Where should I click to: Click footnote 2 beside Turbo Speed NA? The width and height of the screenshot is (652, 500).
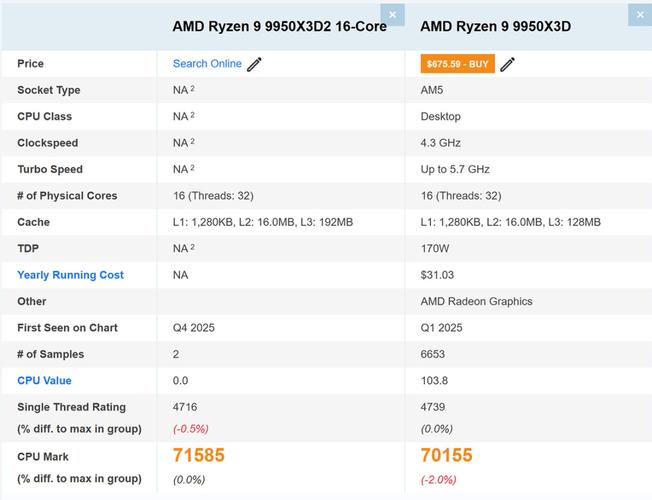[192, 168]
